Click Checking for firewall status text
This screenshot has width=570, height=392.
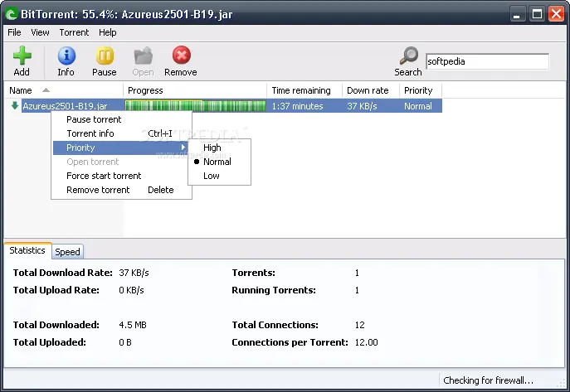pyautogui.click(x=488, y=380)
